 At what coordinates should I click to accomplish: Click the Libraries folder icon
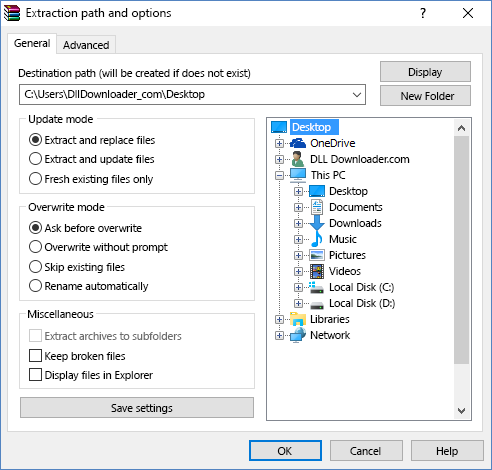click(x=298, y=319)
